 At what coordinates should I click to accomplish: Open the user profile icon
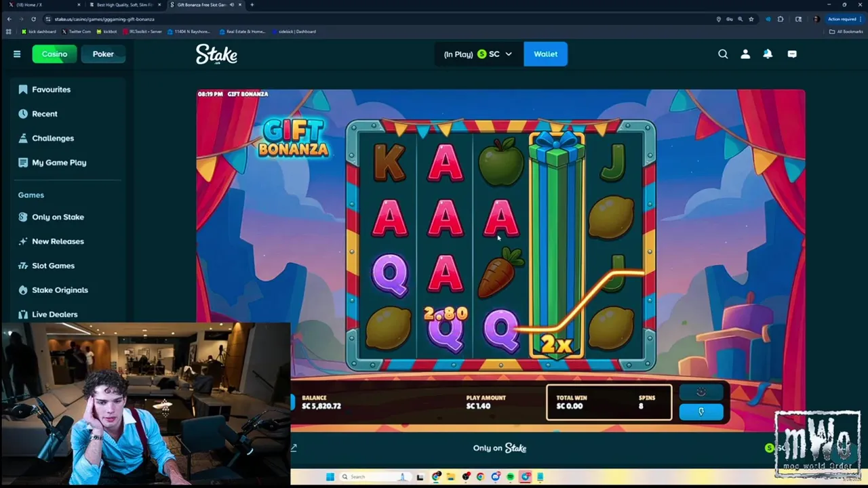pyautogui.click(x=745, y=54)
